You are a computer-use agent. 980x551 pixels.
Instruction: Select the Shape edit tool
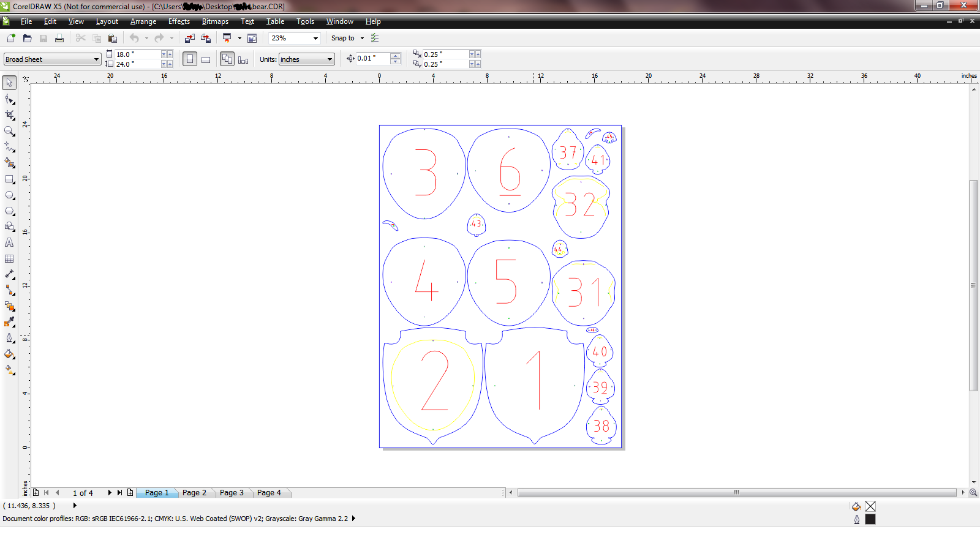pyautogui.click(x=9, y=99)
